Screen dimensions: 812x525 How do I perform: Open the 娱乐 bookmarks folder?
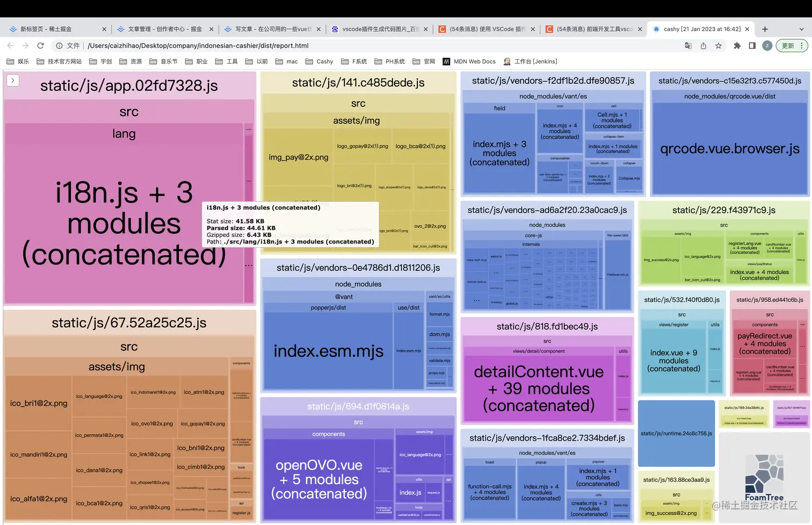coord(18,61)
